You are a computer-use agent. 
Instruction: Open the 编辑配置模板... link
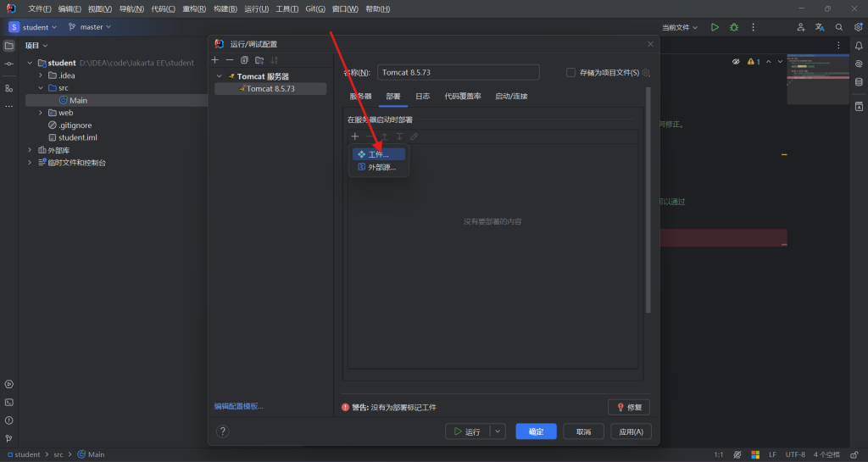tap(238, 406)
